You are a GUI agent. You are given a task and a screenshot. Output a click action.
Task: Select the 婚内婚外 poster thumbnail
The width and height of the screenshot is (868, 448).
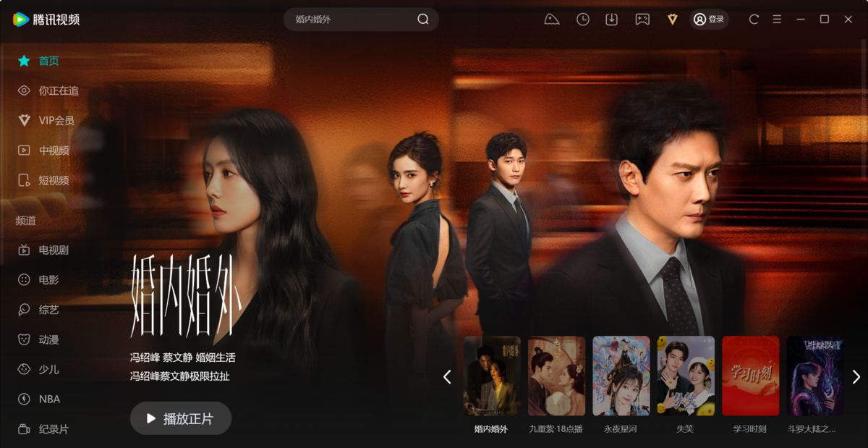[492, 376]
